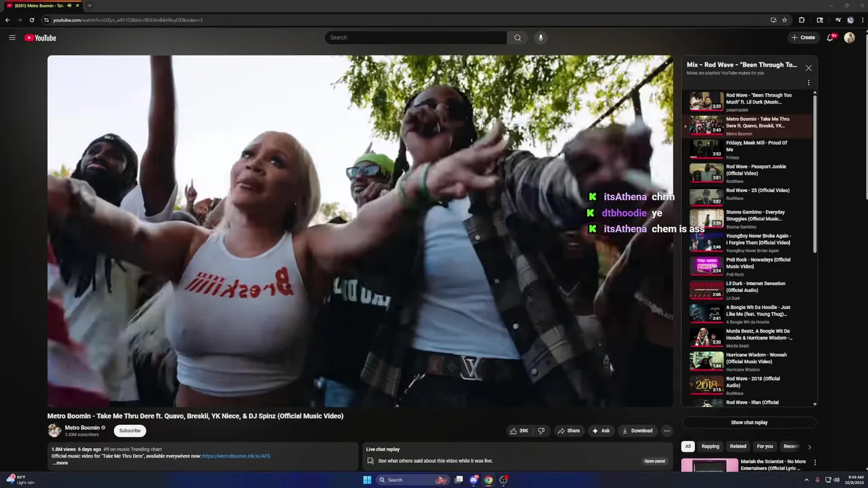Focus the Windows taskbar search box
Viewport: 868px width, 488px height.
pyautogui.click(x=413, y=480)
